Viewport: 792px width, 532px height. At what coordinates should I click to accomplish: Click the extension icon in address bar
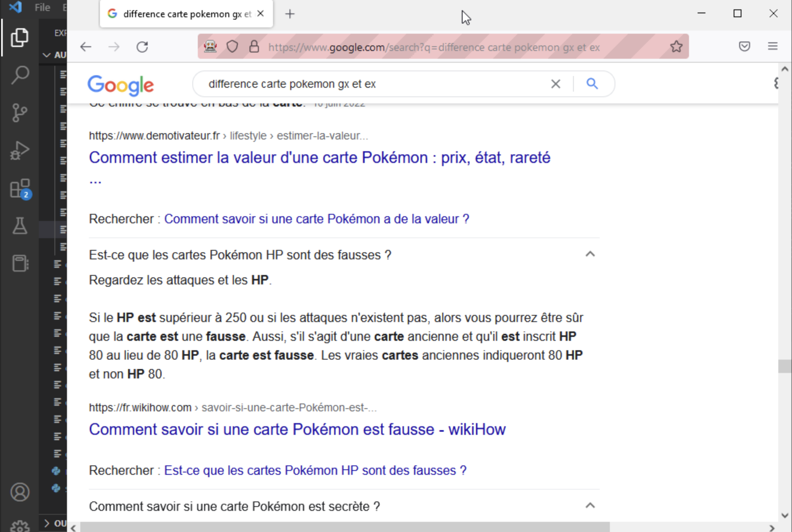(x=210, y=47)
